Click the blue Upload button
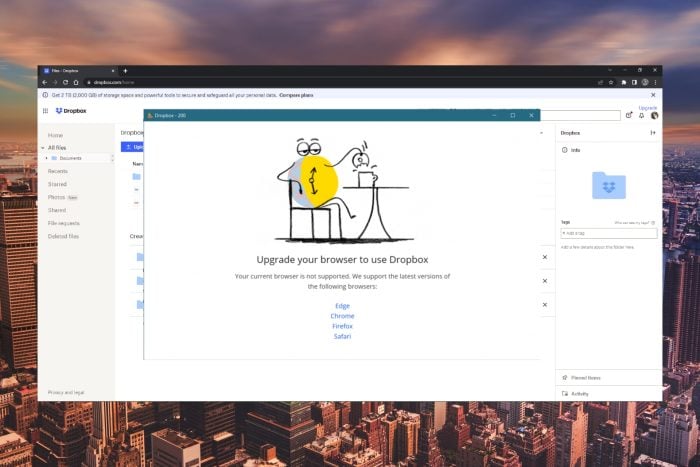The image size is (700, 467). (x=132, y=147)
